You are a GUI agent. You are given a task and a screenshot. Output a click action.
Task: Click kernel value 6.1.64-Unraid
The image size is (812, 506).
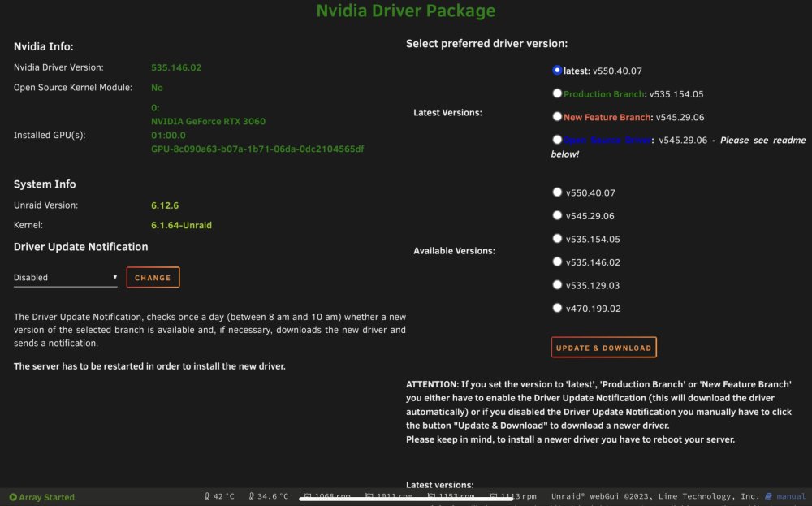(x=181, y=225)
